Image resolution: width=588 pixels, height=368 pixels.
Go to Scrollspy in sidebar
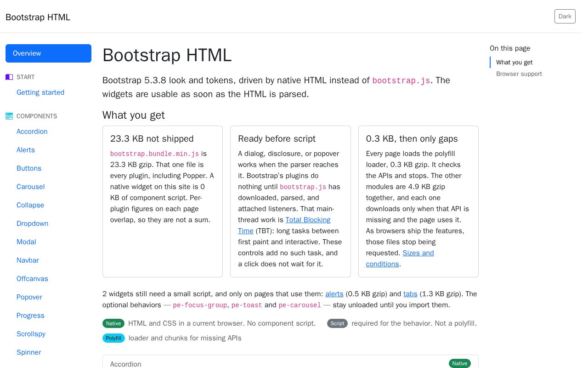[x=31, y=334]
